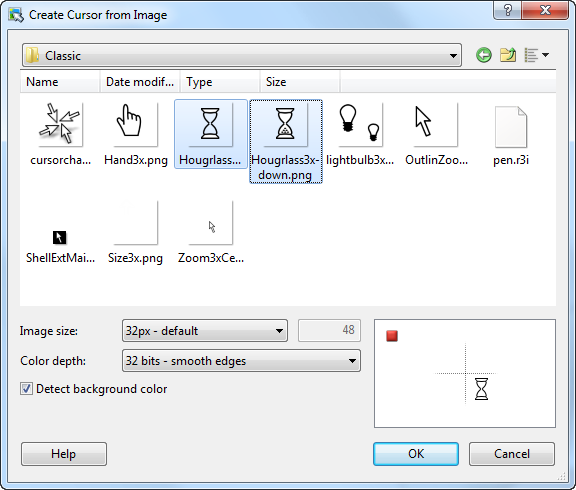Sort by Date modif... column header

140,82
